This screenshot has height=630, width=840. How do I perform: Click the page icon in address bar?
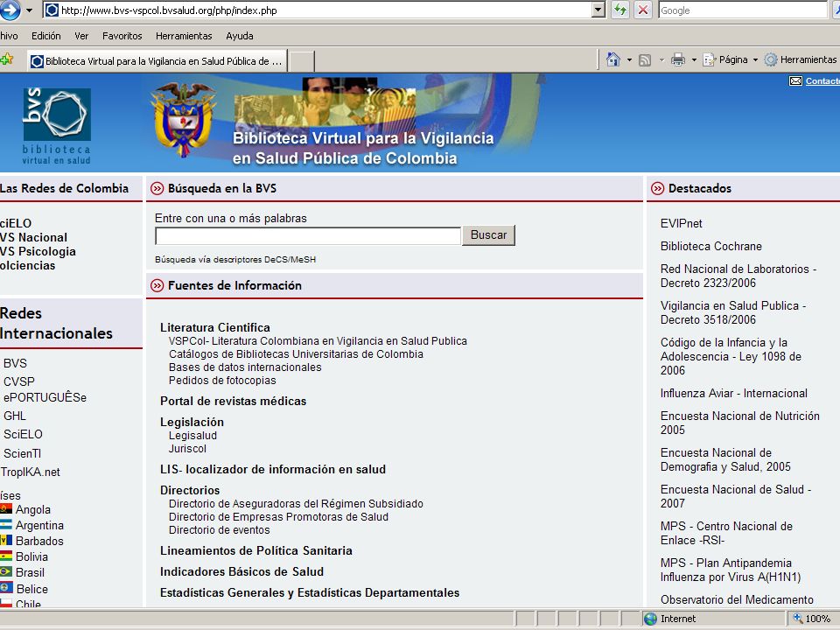coord(52,10)
